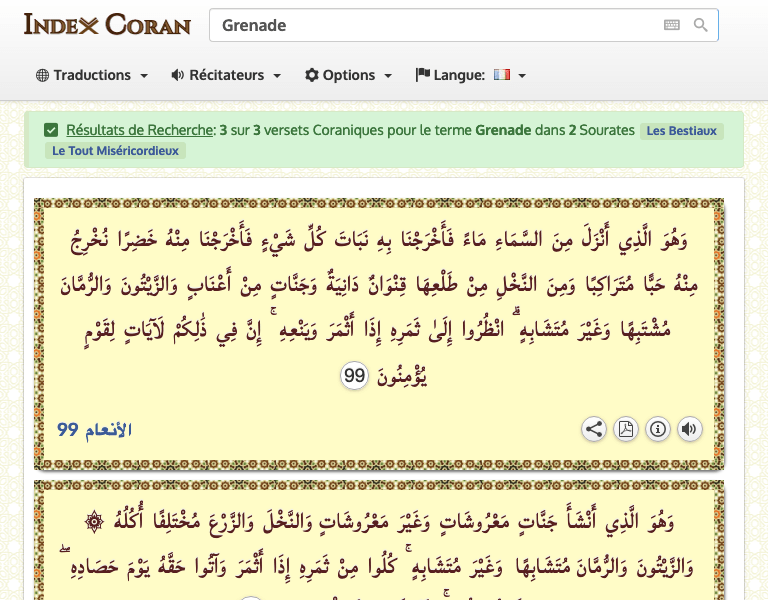The image size is (768, 600).
Task: Click the French flag icon
Action: point(501,75)
